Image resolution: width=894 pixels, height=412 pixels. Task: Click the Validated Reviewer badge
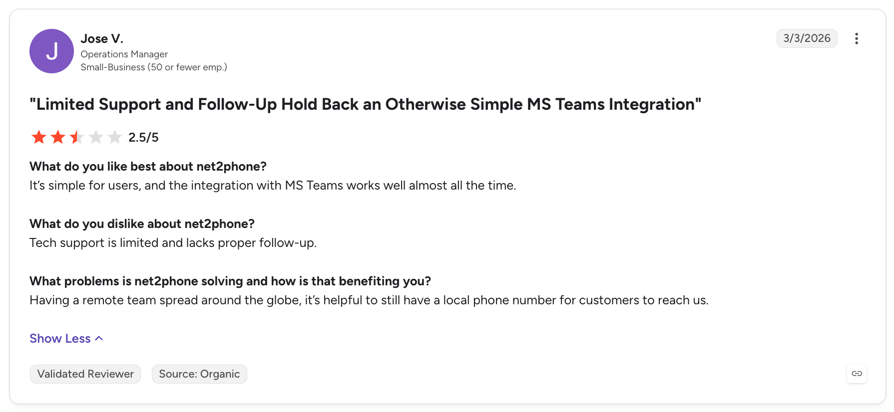(86, 374)
